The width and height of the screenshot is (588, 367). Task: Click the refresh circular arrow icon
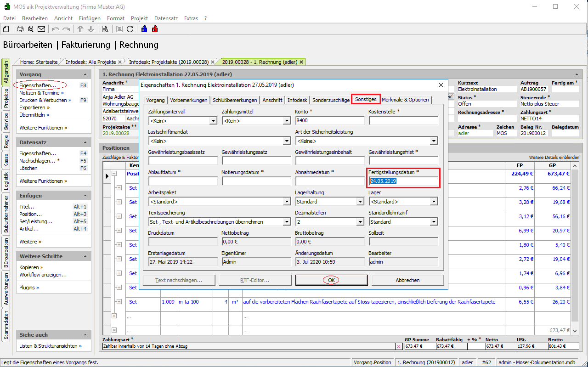[x=130, y=29]
